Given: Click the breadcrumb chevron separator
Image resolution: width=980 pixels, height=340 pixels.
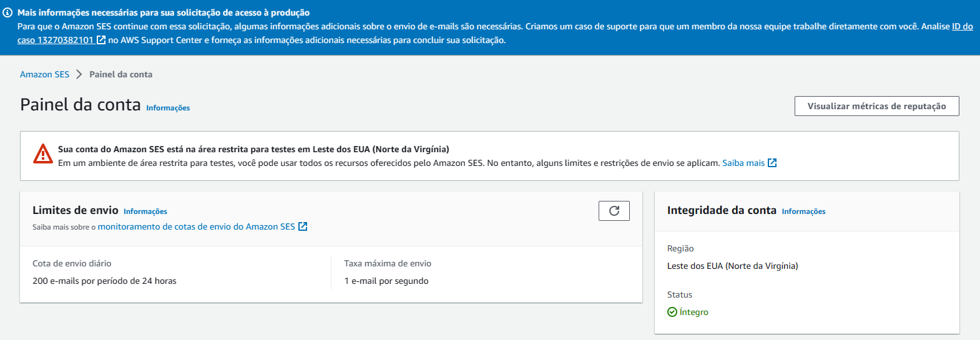Looking at the screenshot, I should (x=79, y=74).
